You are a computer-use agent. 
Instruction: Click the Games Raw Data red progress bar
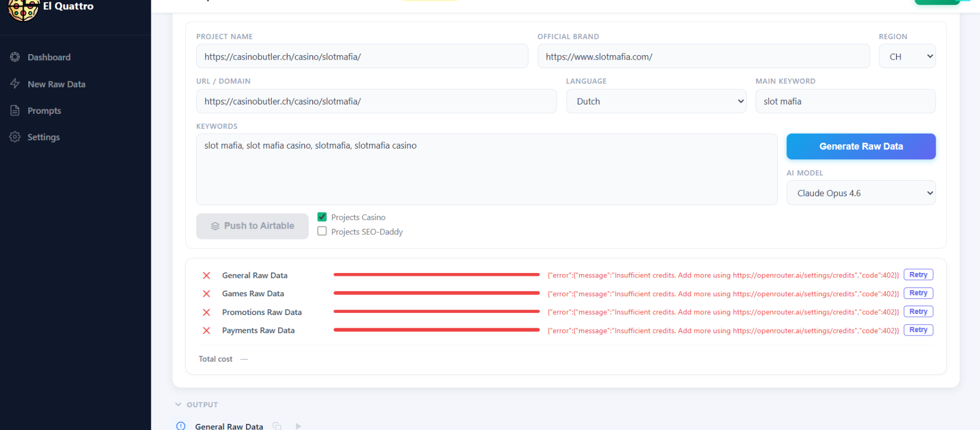437,293
